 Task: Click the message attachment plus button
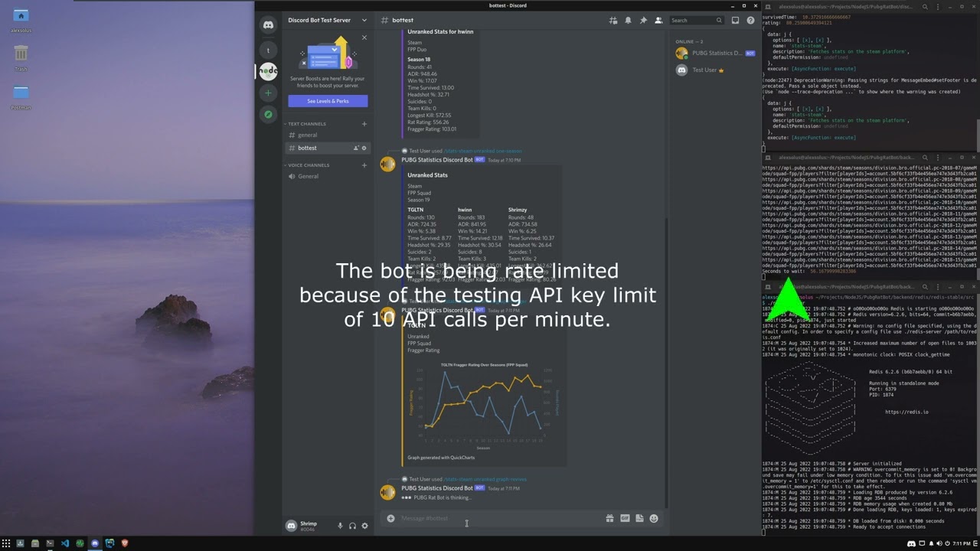point(390,518)
